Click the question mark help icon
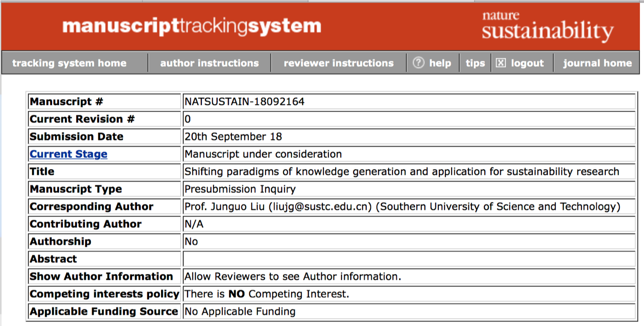The width and height of the screenshot is (644, 326). tap(418, 63)
